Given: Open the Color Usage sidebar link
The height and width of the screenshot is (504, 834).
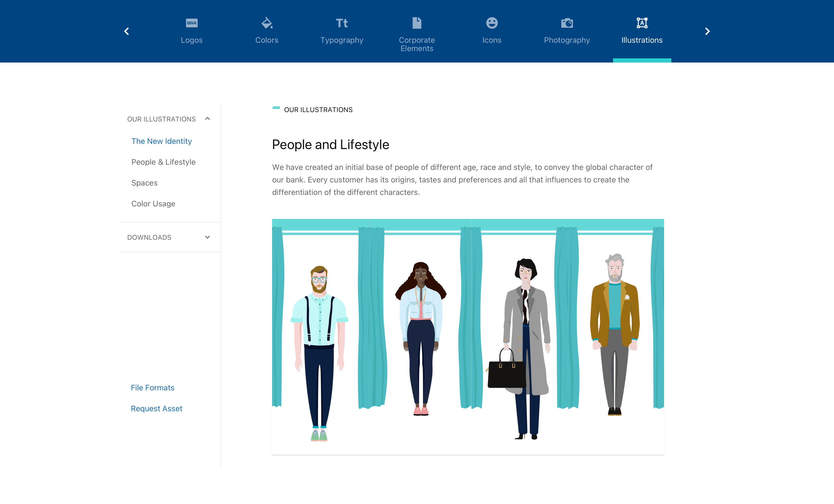Looking at the screenshot, I should (153, 204).
